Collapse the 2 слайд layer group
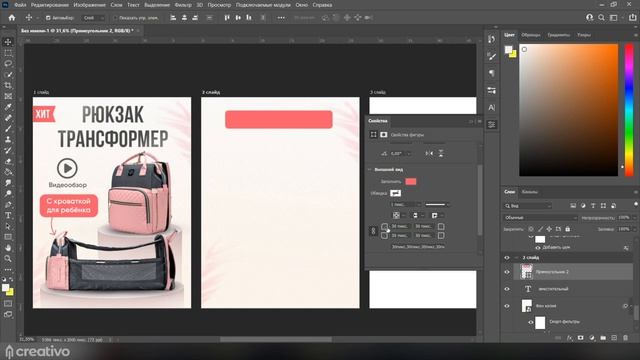This screenshot has width=640, height=360. click(516, 258)
